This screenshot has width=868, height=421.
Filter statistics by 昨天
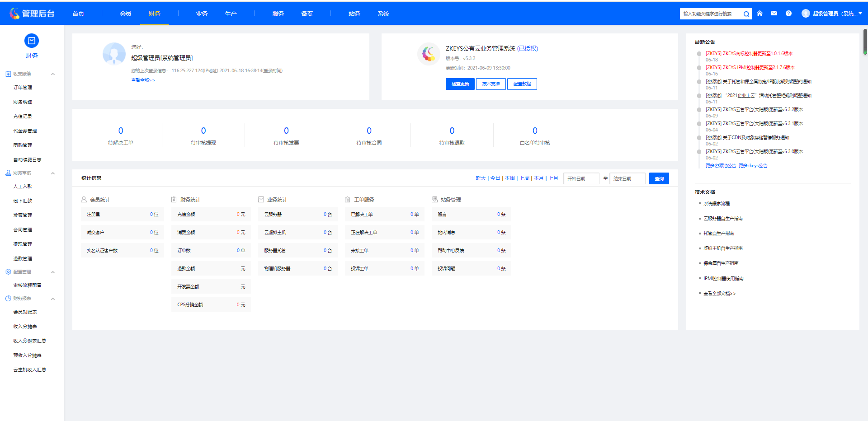(481, 178)
